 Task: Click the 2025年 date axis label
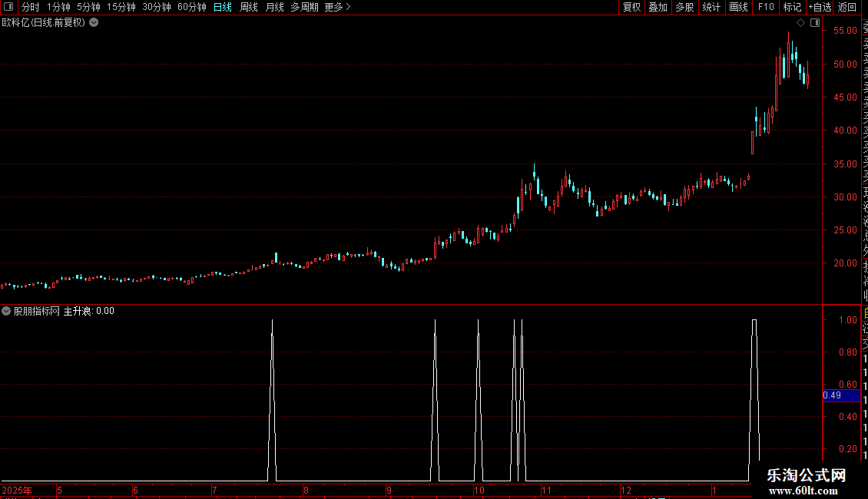(x=17, y=491)
